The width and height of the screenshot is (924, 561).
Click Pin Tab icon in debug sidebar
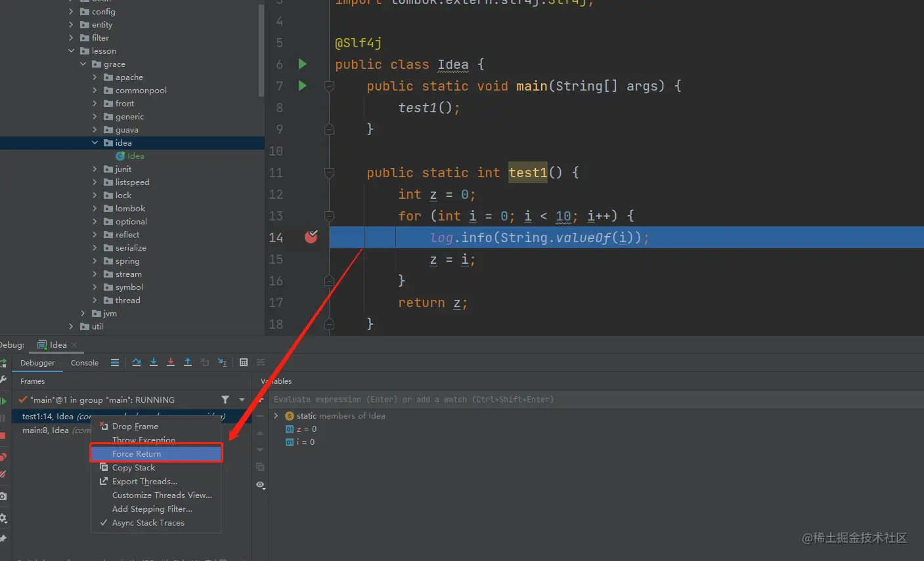(3, 539)
